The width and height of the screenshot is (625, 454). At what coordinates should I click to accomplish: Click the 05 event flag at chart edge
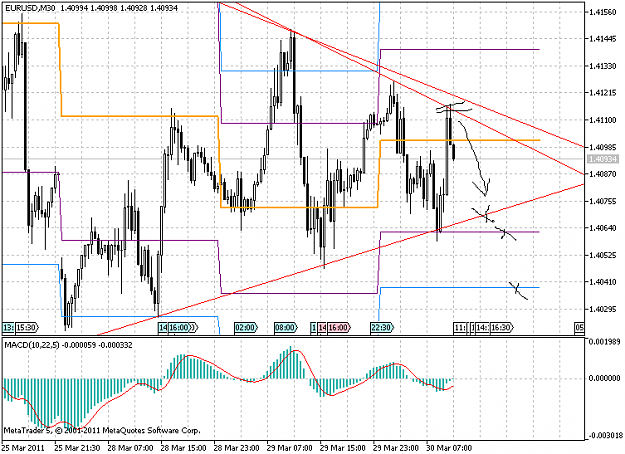[579, 328]
